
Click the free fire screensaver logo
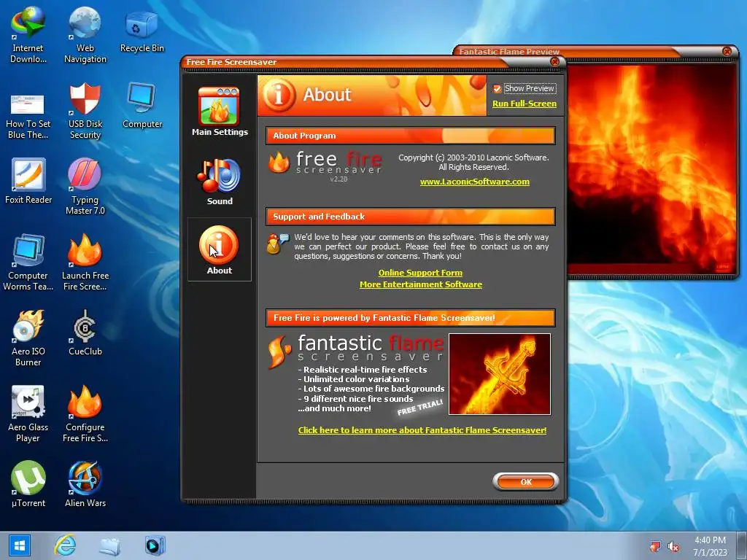point(325,166)
